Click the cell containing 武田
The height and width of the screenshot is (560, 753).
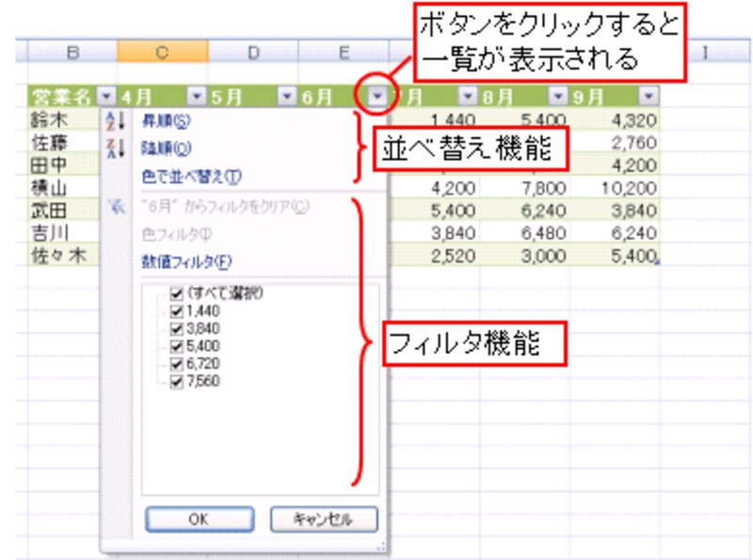pyautogui.click(x=64, y=210)
